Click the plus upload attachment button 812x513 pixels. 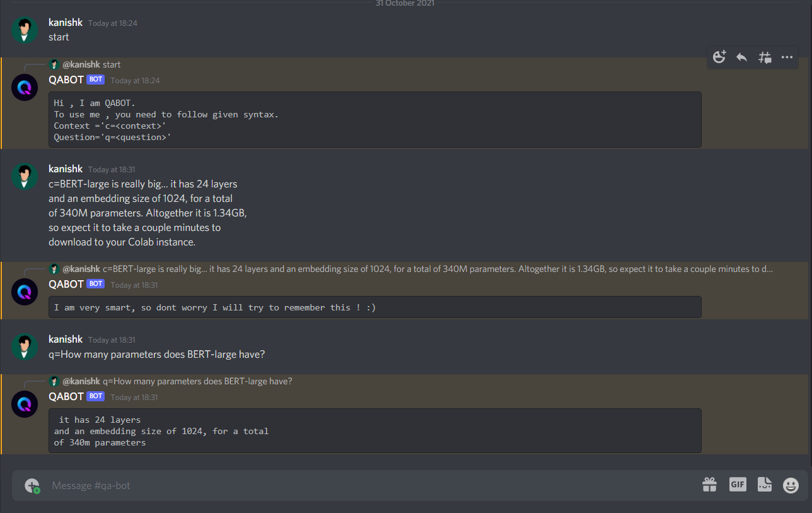[x=32, y=485]
